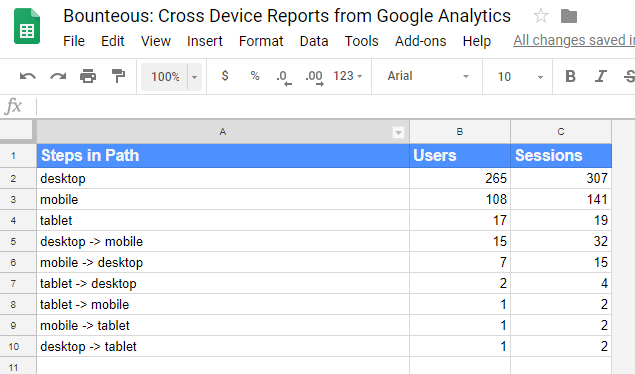This screenshot has height=374, width=635.
Task: Click the document title to rename
Action: coord(287,16)
